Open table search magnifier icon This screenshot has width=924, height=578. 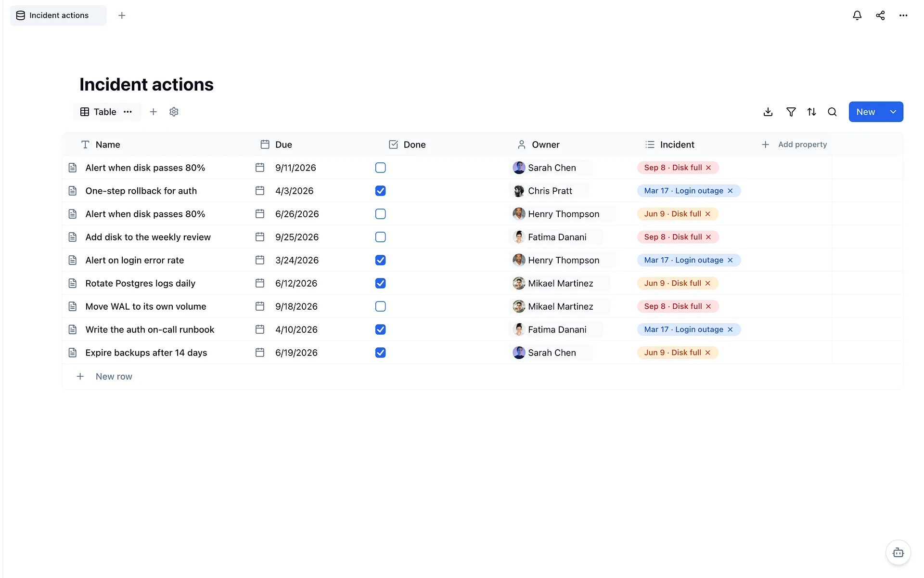tap(832, 112)
